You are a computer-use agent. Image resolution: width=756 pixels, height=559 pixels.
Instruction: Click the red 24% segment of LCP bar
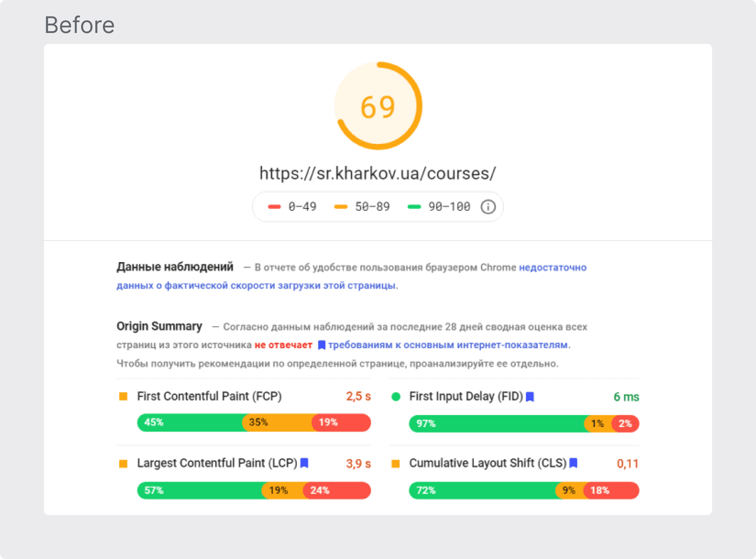click(x=337, y=490)
